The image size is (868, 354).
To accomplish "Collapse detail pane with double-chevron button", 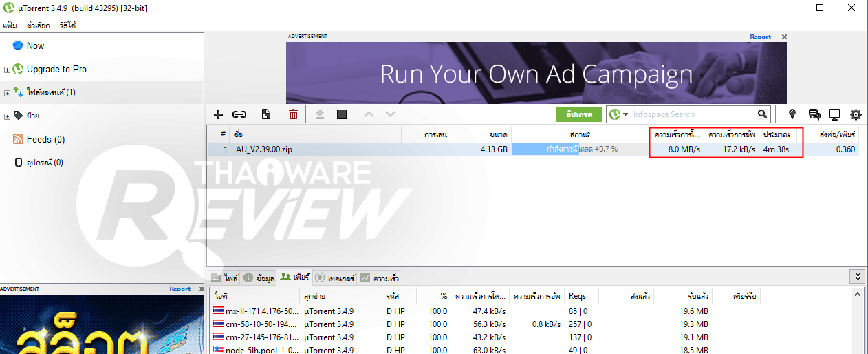I will [x=857, y=277].
